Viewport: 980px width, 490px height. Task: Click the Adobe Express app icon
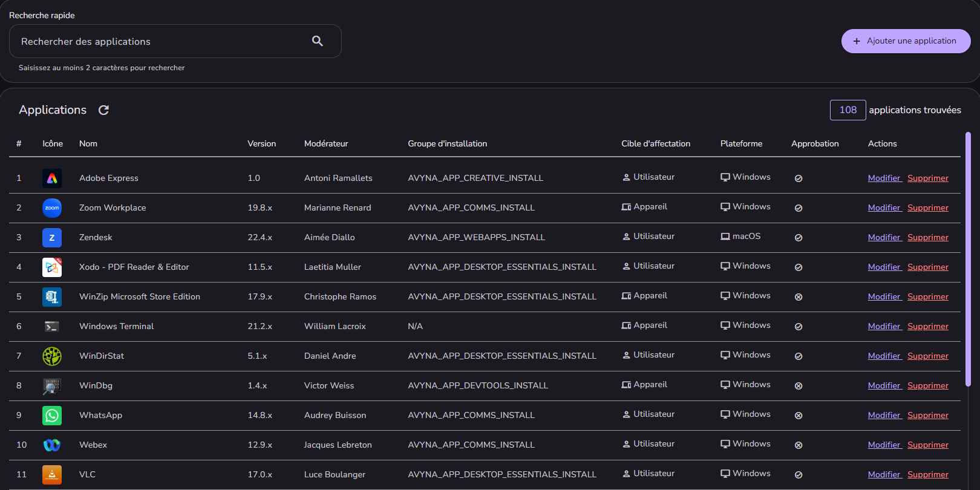[x=52, y=178]
